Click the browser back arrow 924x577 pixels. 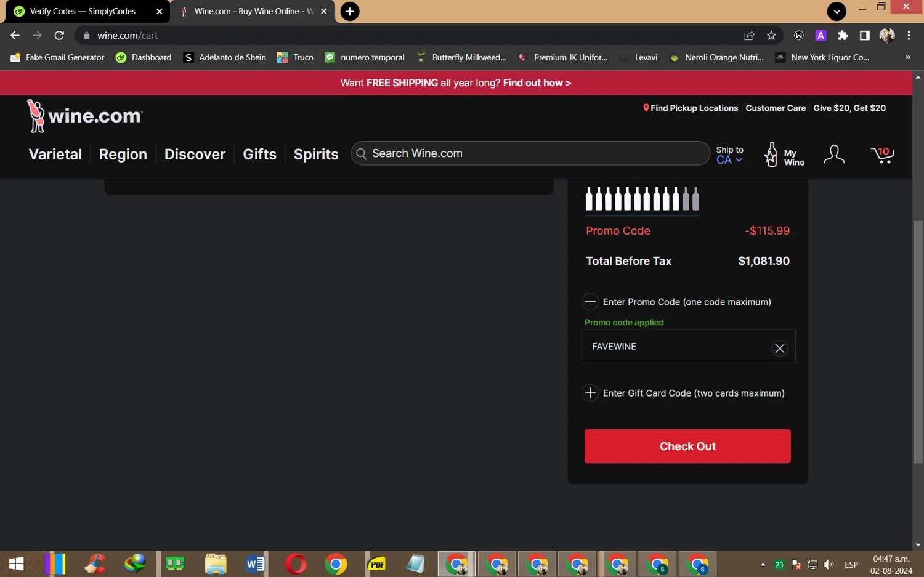click(x=15, y=36)
